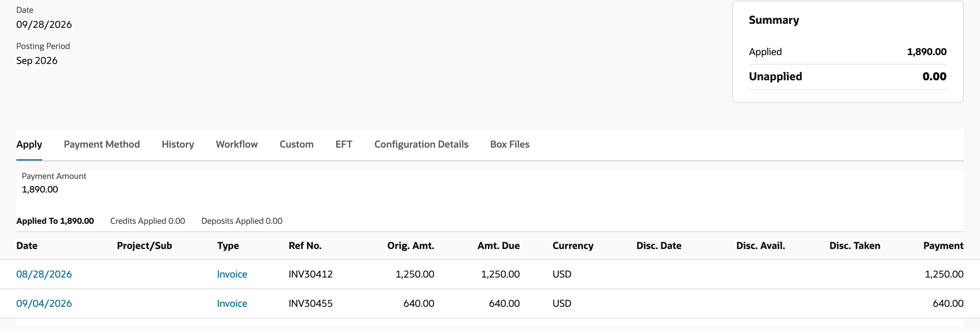Click the Amt. Due cell for INV30455
Viewport: 980px width, 332px height.
[x=504, y=303]
